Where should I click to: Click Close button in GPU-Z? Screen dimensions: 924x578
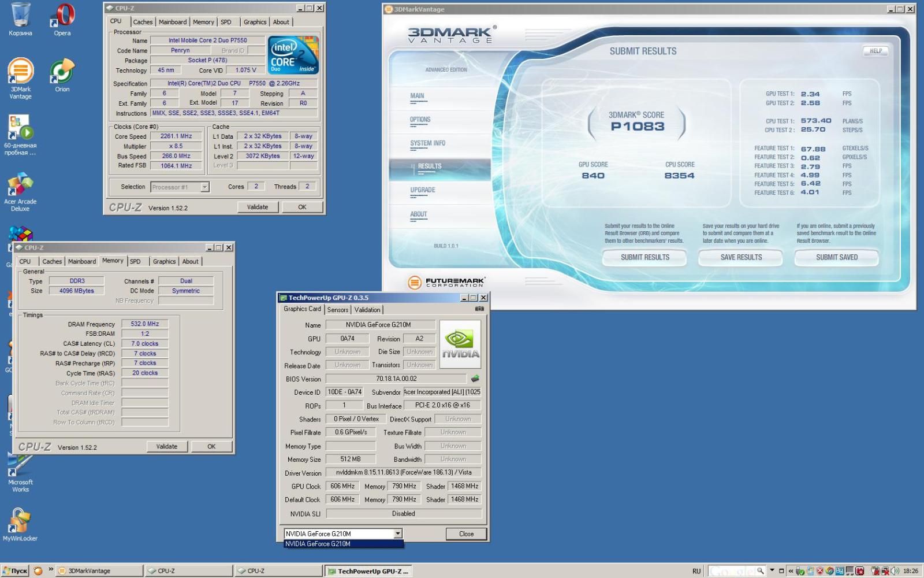point(466,533)
